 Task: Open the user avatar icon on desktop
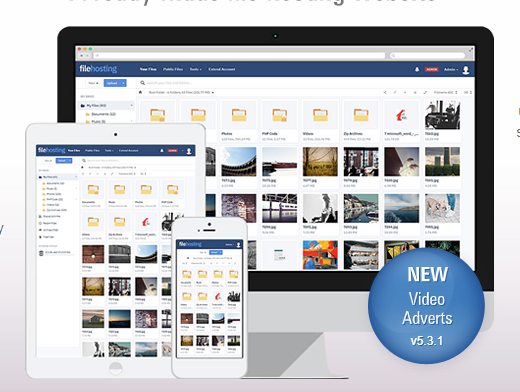(466, 70)
